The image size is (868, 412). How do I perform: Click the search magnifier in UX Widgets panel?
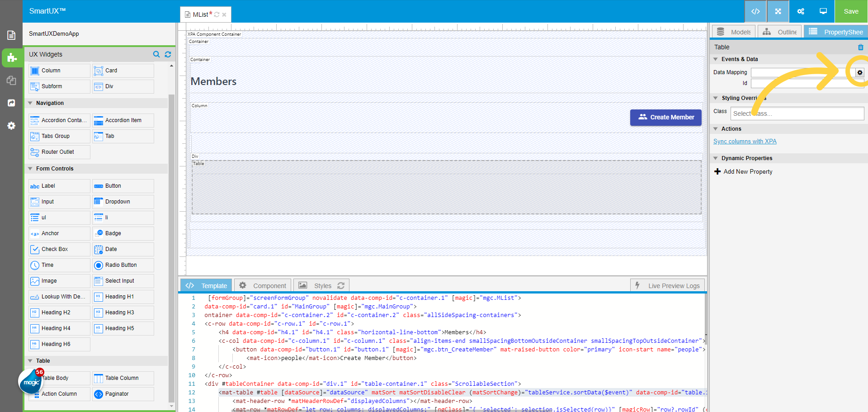(x=156, y=54)
